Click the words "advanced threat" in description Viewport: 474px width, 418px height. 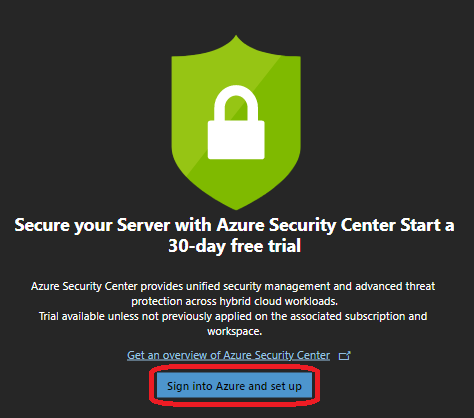click(395, 286)
